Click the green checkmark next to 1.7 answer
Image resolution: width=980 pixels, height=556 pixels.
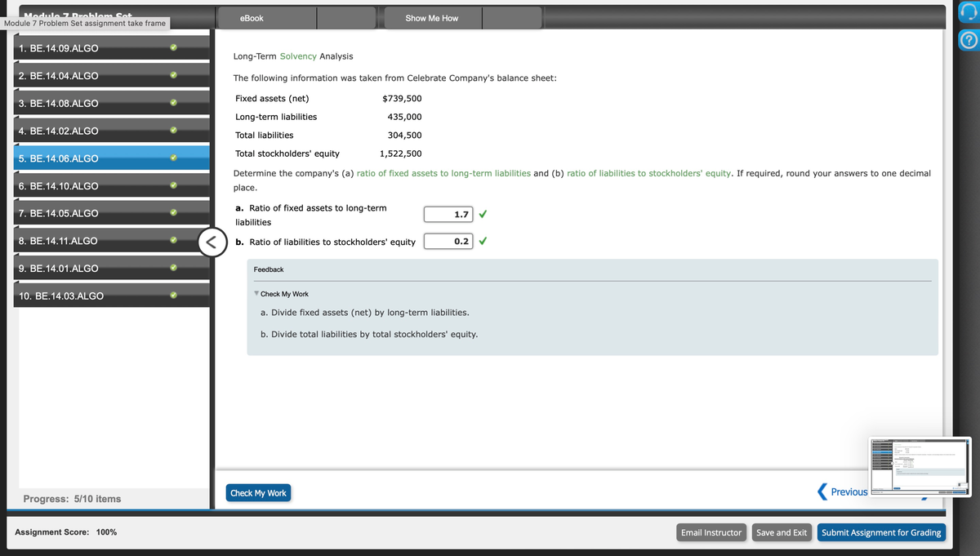coord(483,214)
